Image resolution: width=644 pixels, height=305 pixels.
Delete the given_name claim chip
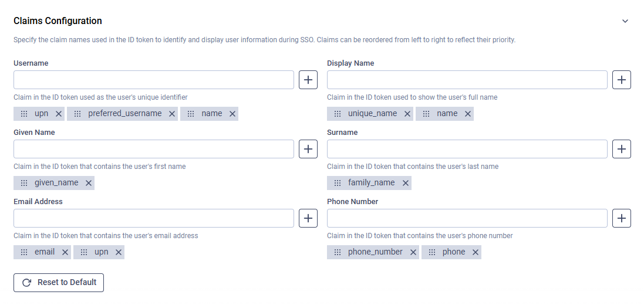[89, 183]
